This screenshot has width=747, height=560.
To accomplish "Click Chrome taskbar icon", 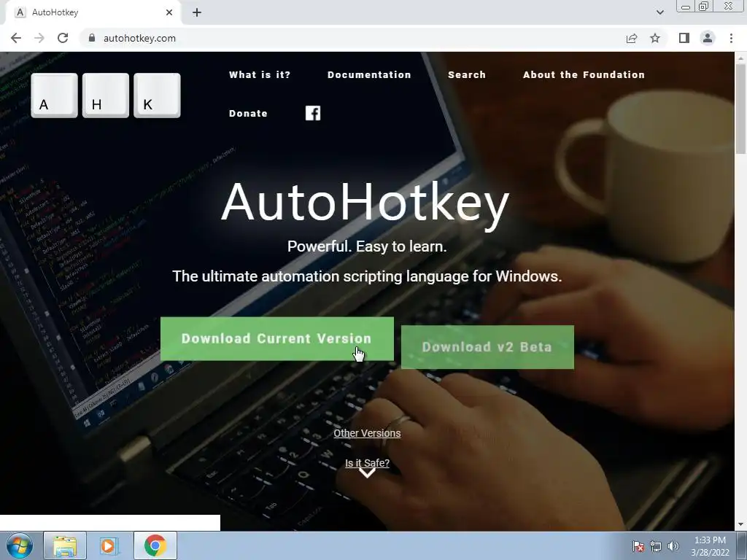I will pos(155,545).
